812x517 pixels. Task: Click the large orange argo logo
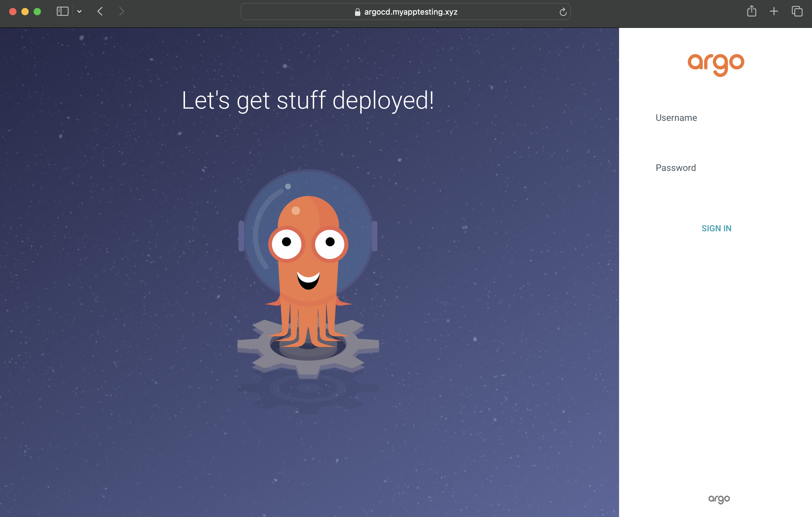pos(716,64)
